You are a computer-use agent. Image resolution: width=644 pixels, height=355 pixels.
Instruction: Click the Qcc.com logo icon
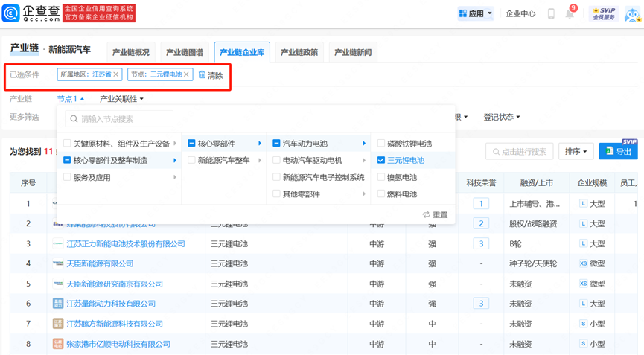[10, 13]
